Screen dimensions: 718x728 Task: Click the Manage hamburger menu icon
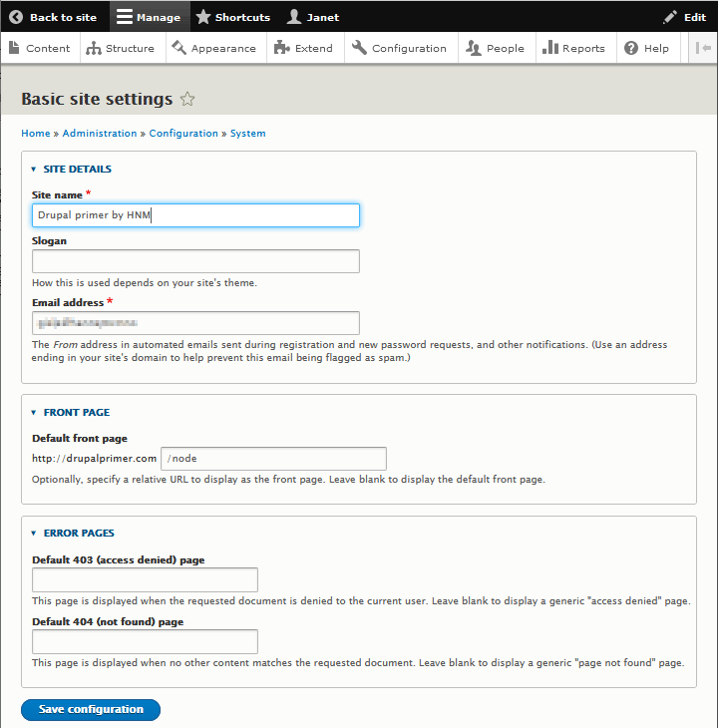pyautogui.click(x=124, y=17)
